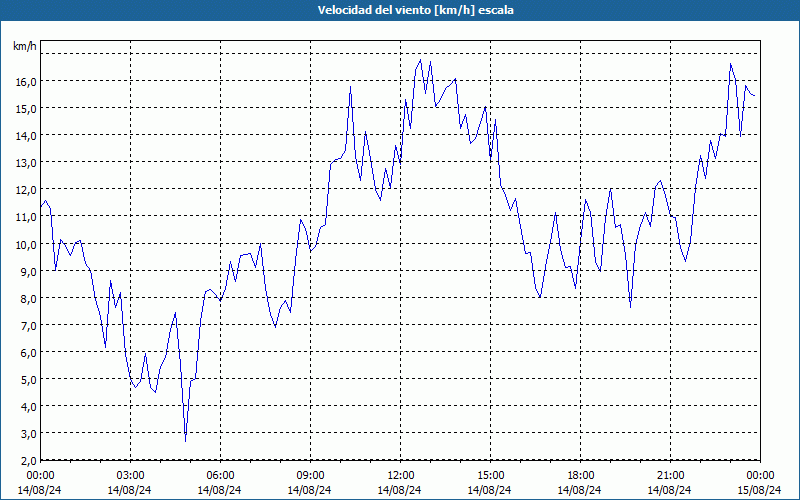Click the chart title 'Velocidad del viento [km/h] escala'

(x=415, y=10)
